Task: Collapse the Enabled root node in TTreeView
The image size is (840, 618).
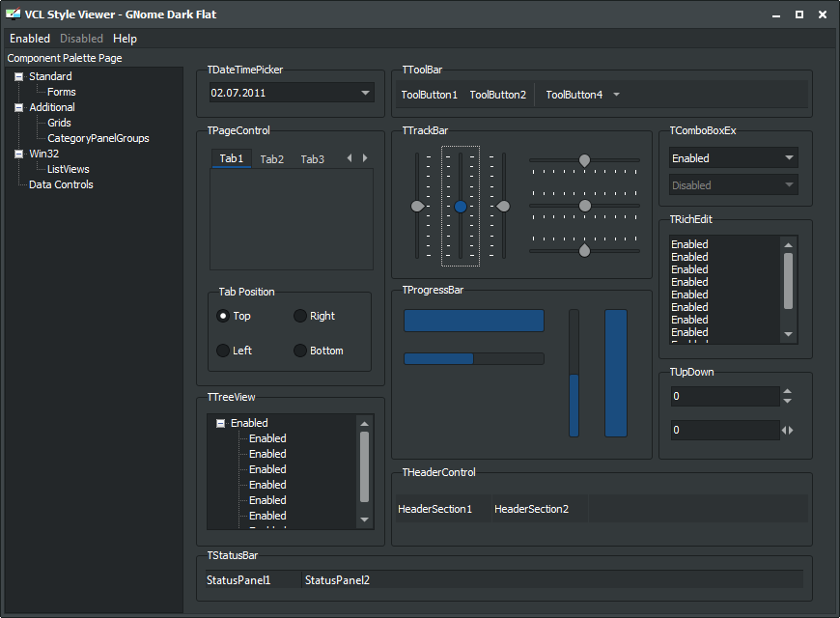Action: click(x=220, y=424)
